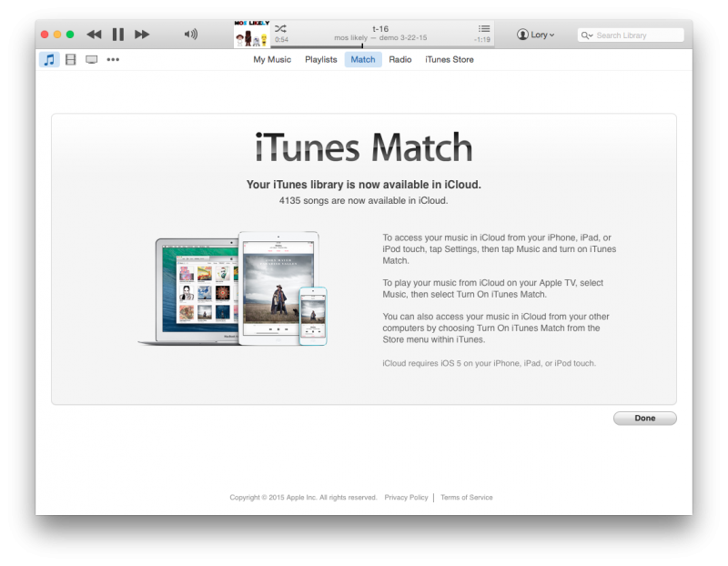Open the More media types ellipsis
Viewport: 728px width, 566px height.
113,59
